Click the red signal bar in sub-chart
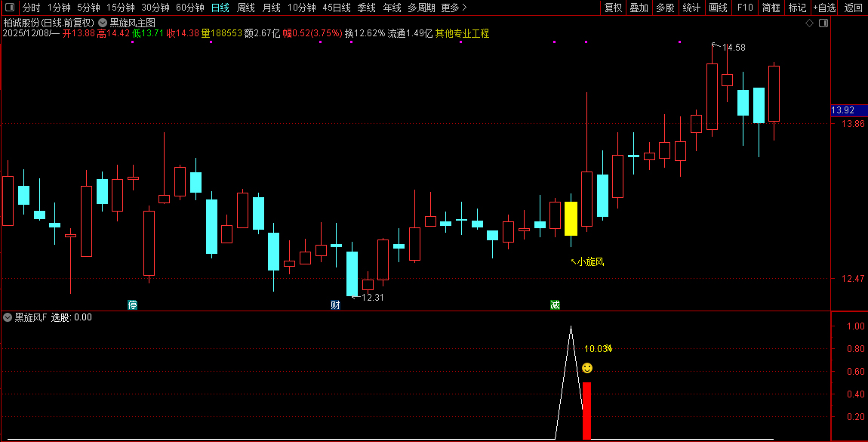Screen dimensions: 868x442 click(586, 411)
